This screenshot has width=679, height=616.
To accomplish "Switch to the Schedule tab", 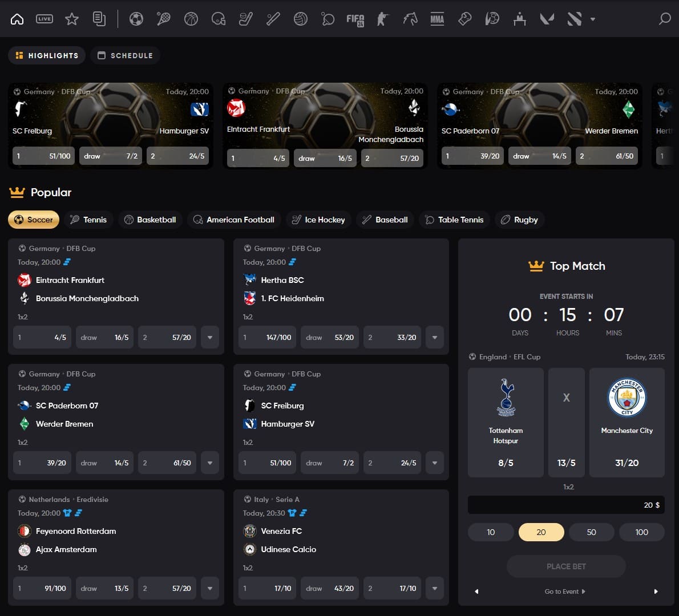I will pyautogui.click(x=125, y=55).
